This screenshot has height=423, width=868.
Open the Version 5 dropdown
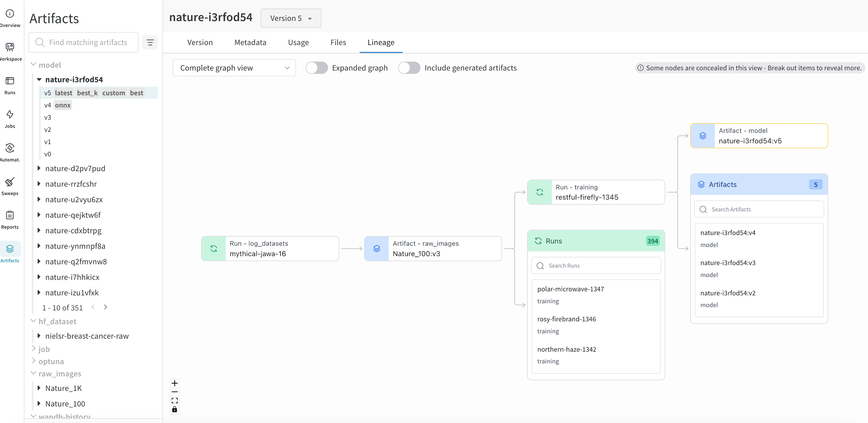(x=291, y=18)
